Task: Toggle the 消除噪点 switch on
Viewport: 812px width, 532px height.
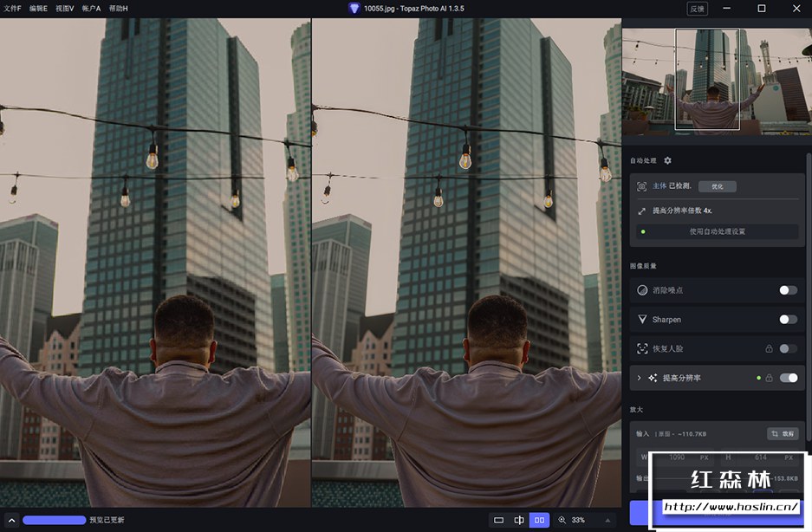Action: coord(789,290)
